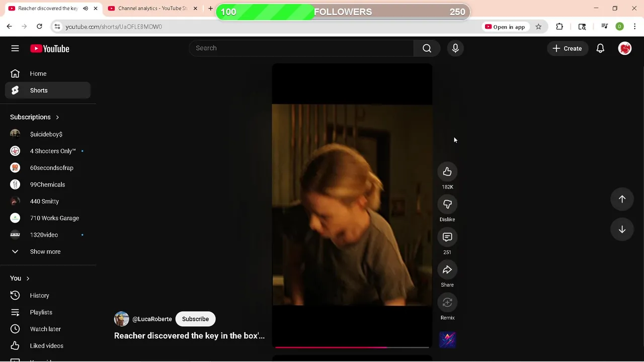Screen dimensions: 644x362
Task: Open the 4 Shooters Only subscription
Action: 48,151
